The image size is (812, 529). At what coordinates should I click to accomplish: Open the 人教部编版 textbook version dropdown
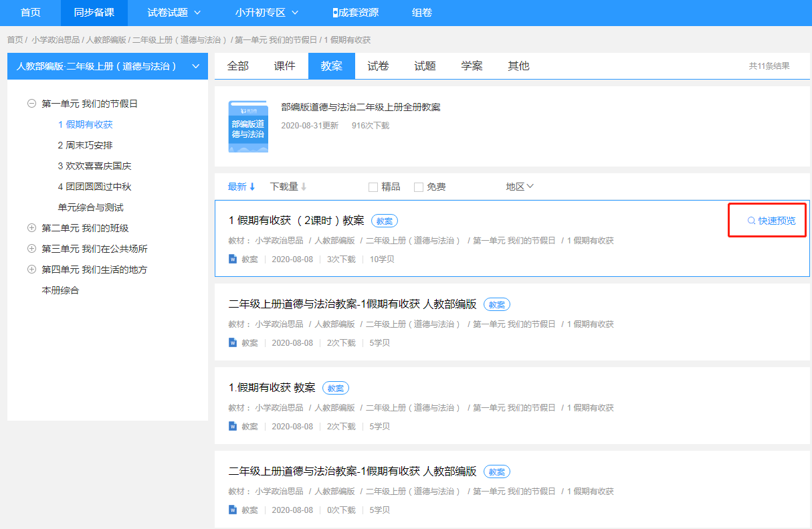(x=107, y=66)
